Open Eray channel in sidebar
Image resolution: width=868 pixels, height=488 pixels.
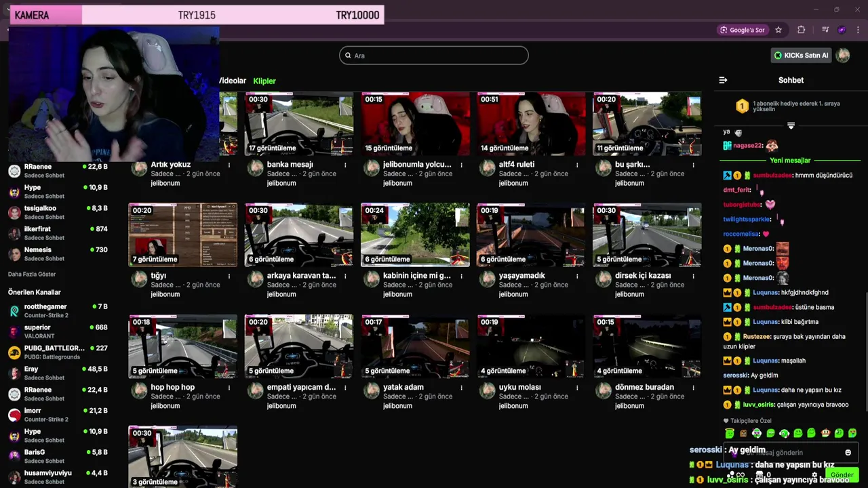(x=58, y=373)
